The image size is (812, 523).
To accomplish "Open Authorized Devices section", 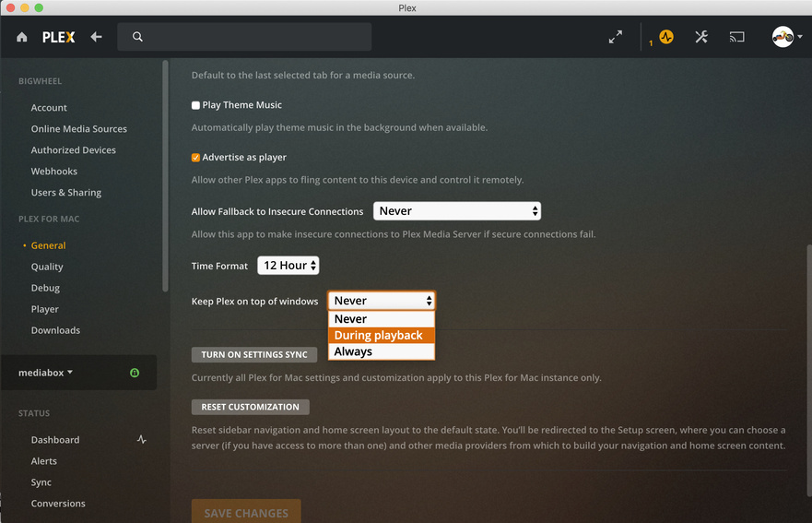I will [73, 150].
